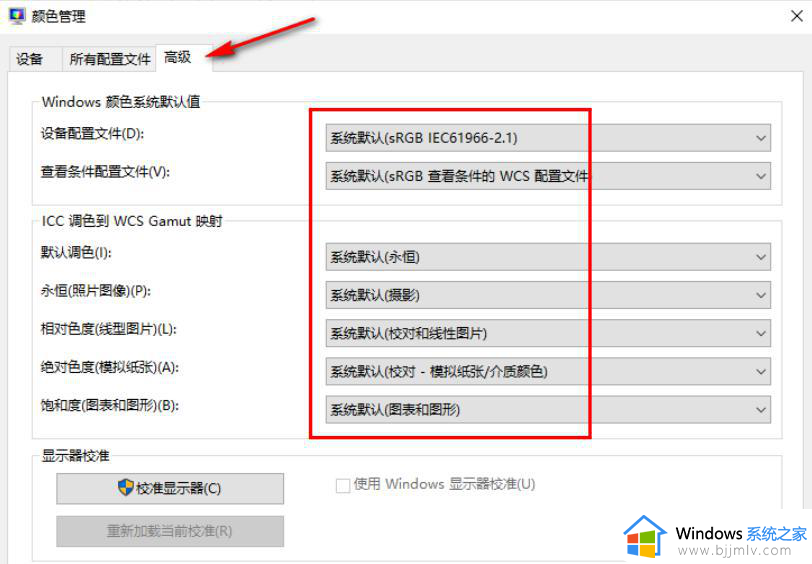Viewport: 812px width, 564px height.
Task: Click the 查看条件配置文件(V) label
Action: [x=105, y=171]
